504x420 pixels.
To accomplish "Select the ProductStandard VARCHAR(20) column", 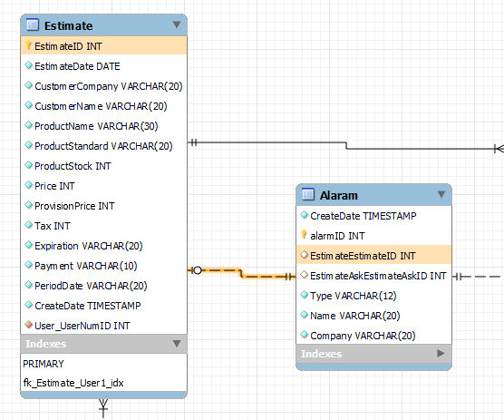I will tap(103, 146).
